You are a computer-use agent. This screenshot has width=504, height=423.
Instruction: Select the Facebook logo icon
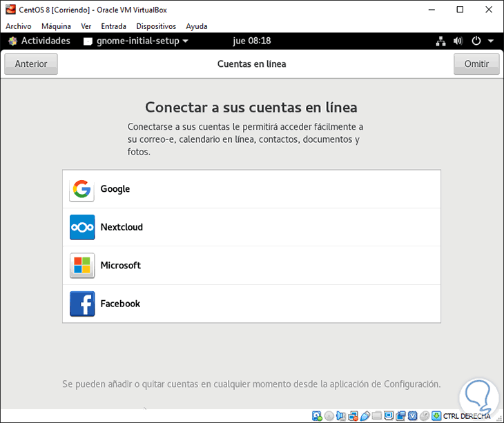[x=82, y=304]
